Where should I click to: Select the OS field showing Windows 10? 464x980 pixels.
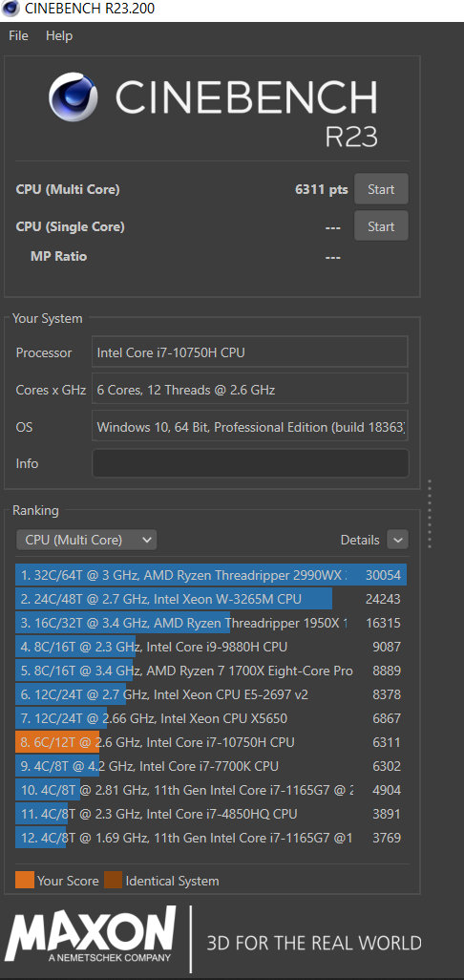pyautogui.click(x=250, y=427)
